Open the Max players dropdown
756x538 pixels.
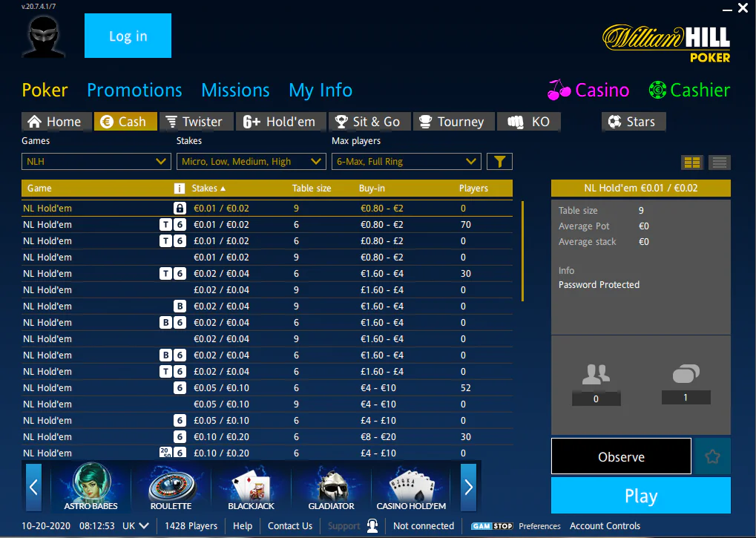click(406, 161)
